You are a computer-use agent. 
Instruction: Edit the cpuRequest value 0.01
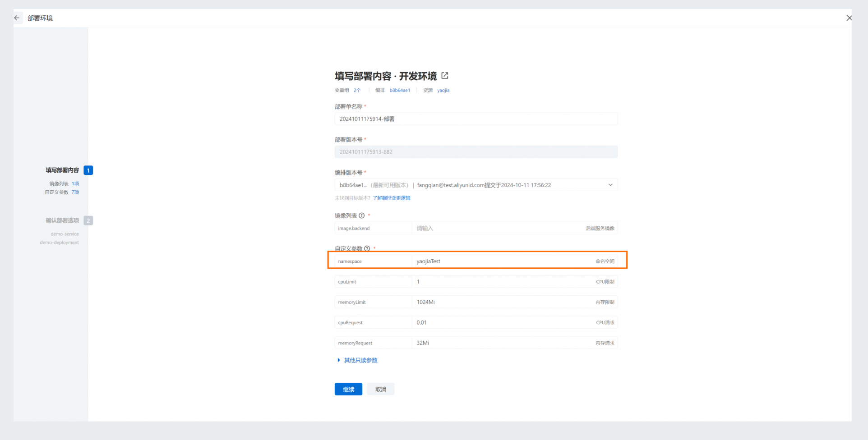[x=501, y=322]
